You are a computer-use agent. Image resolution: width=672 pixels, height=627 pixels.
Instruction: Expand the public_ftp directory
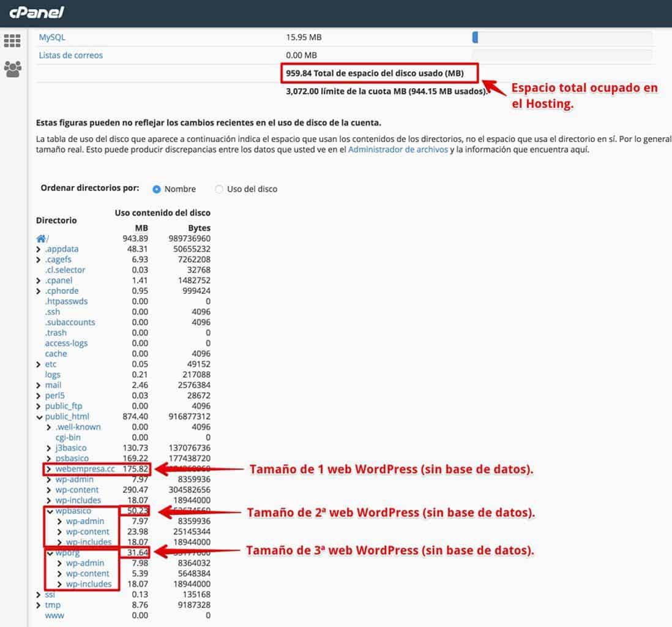coord(39,406)
